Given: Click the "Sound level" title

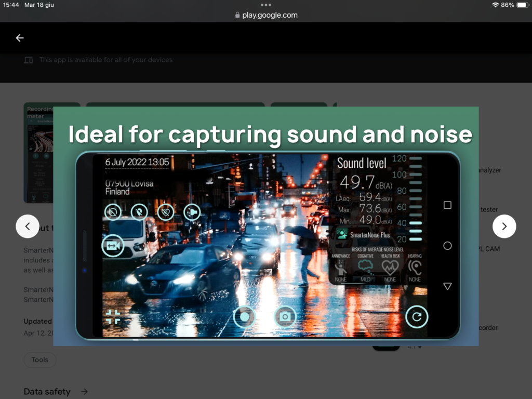Looking at the screenshot, I should (x=362, y=163).
